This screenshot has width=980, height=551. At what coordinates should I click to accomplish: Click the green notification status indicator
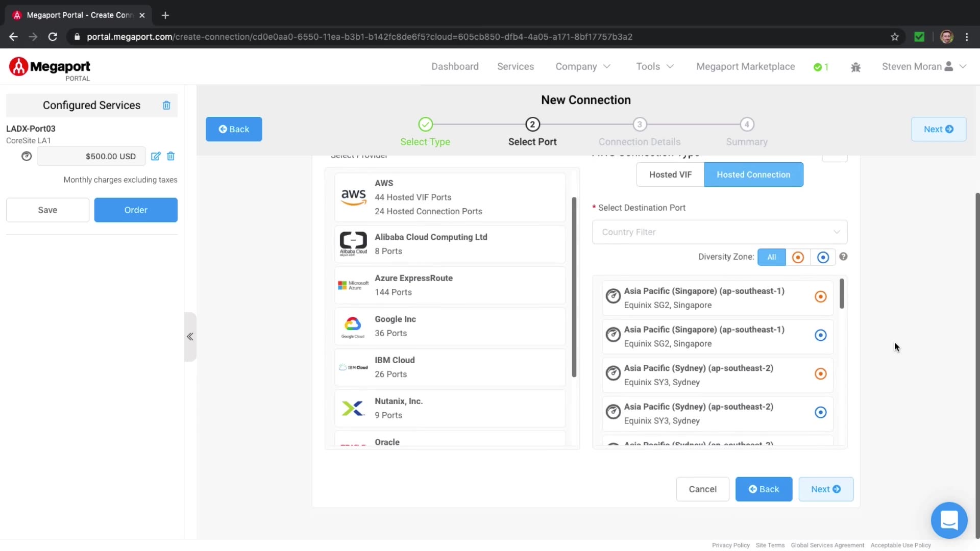point(821,67)
